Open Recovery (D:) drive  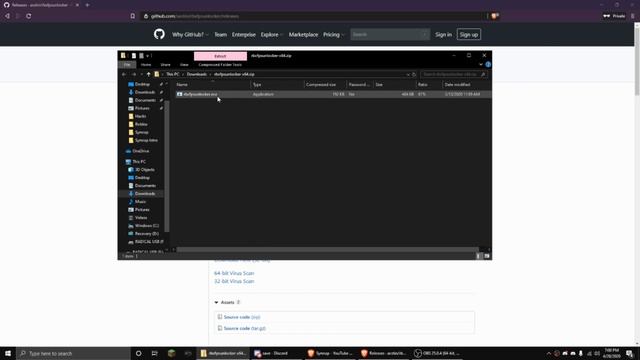147,233
